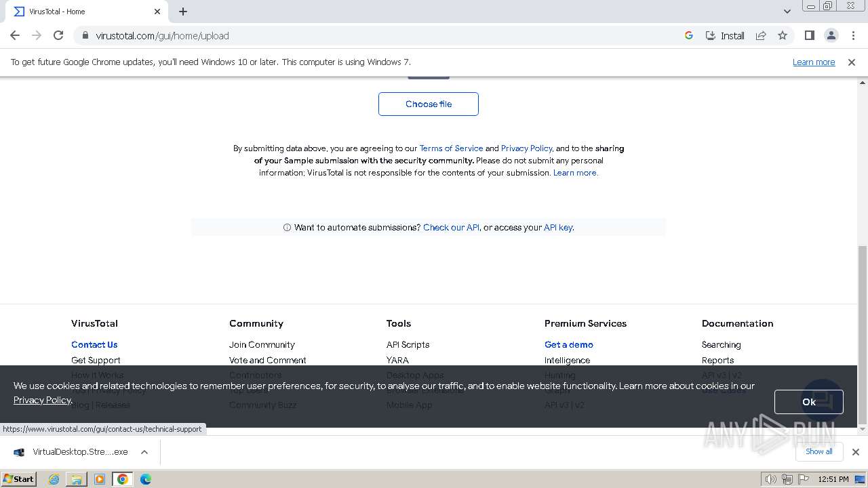868x488 pixels.
Task: Open the taskbar clock 12:51 PM
Action: (833, 479)
